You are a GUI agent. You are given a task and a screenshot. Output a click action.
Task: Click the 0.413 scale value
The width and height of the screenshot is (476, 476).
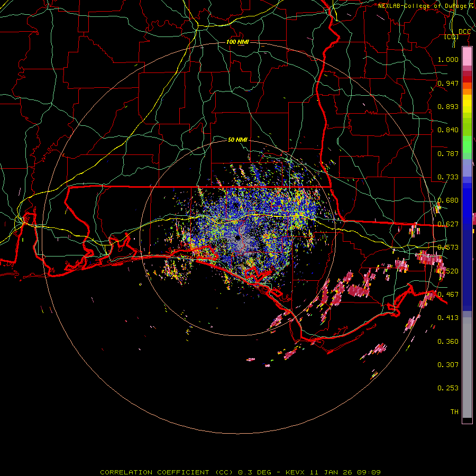click(448, 318)
